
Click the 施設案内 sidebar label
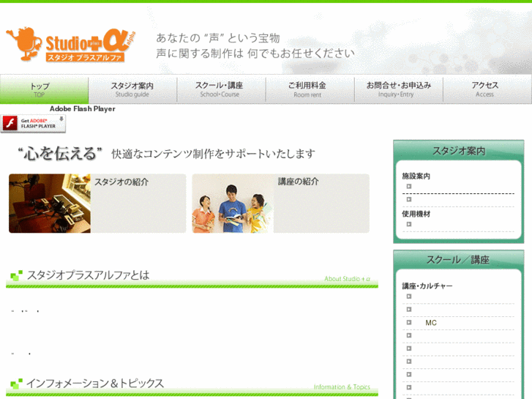416,176
